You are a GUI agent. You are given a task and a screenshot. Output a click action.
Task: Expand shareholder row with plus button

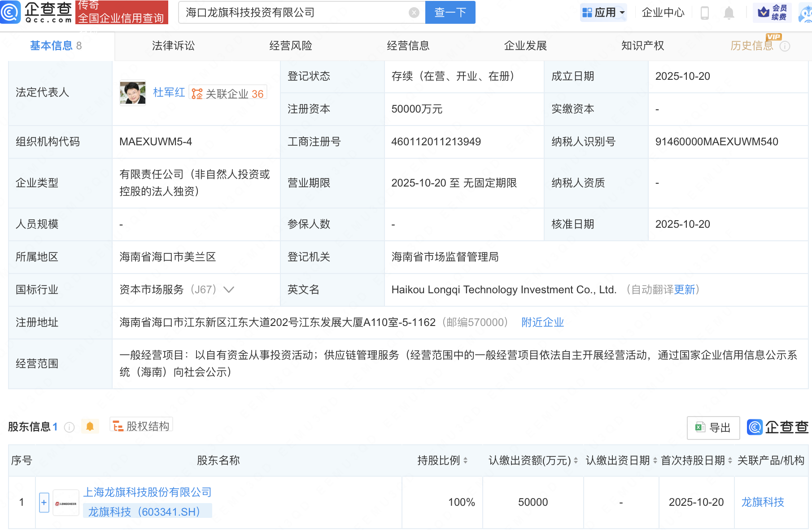pyautogui.click(x=44, y=503)
